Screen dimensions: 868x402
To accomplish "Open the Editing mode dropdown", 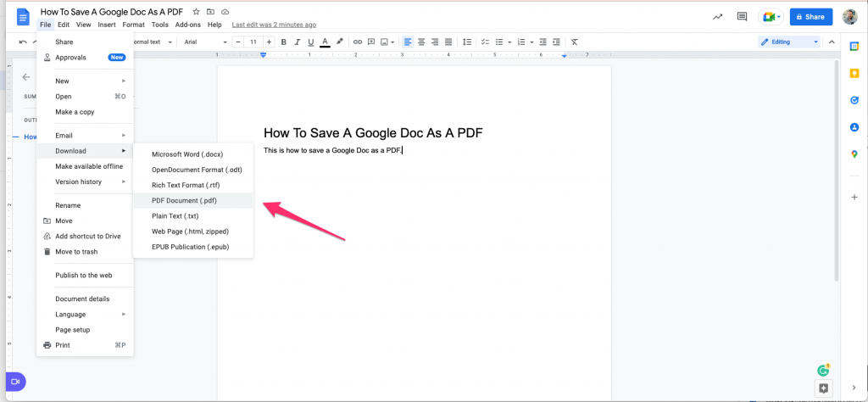I will [789, 42].
